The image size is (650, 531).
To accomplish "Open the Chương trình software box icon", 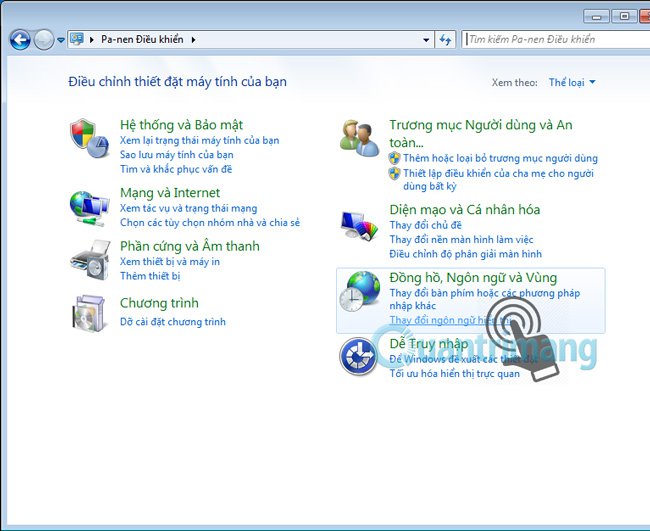I will click(88, 313).
